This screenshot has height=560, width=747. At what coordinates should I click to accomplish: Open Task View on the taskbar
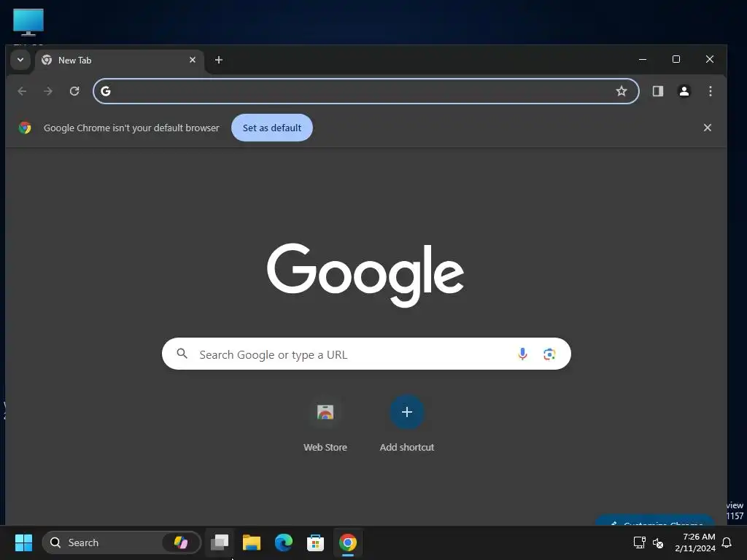(220, 542)
